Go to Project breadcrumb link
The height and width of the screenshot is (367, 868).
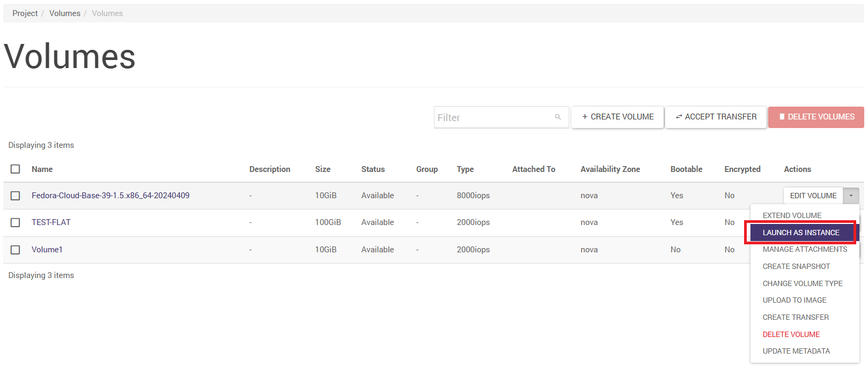pos(25,13)
